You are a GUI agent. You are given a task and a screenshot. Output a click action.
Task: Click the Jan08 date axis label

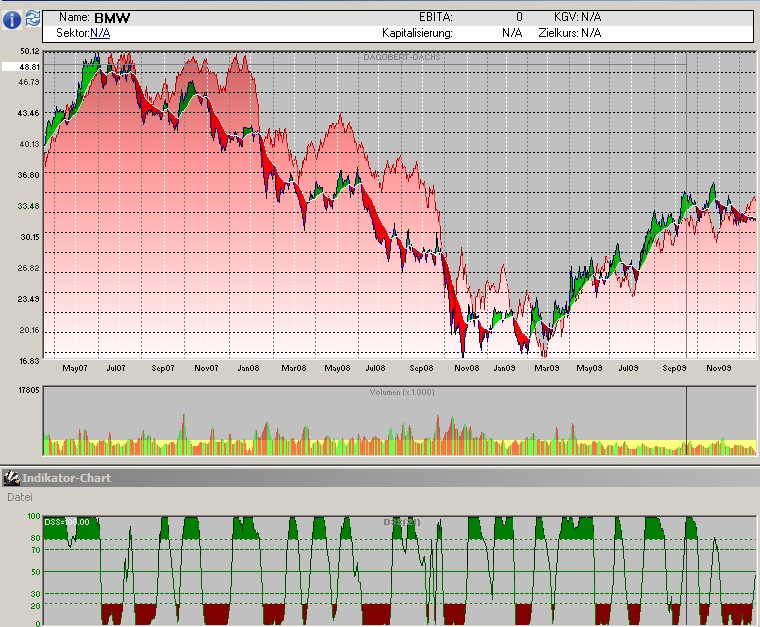pos(248,368)
